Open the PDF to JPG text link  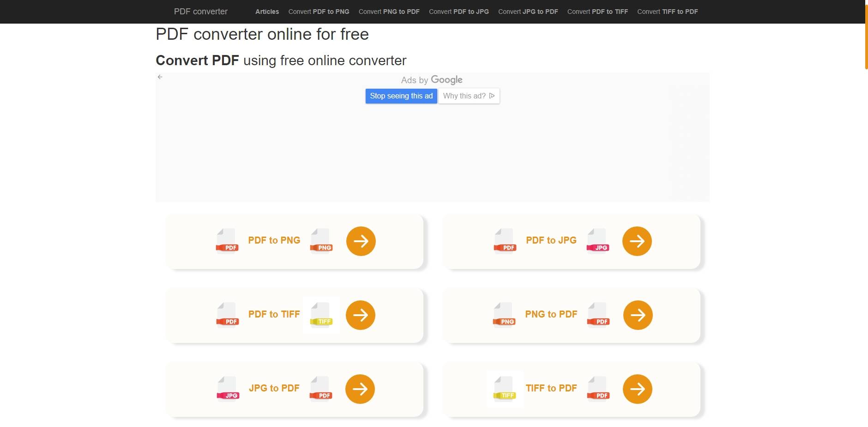551,240
